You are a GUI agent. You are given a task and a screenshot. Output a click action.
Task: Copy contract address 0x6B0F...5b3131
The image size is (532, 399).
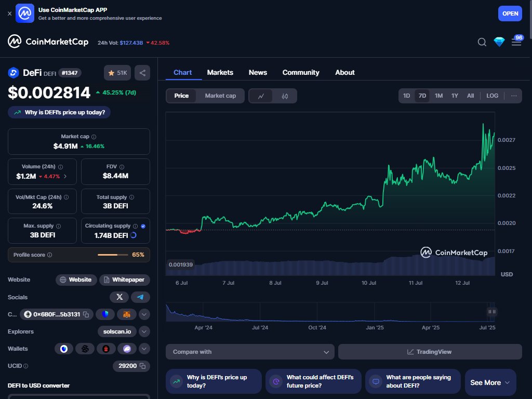[86, 314]
